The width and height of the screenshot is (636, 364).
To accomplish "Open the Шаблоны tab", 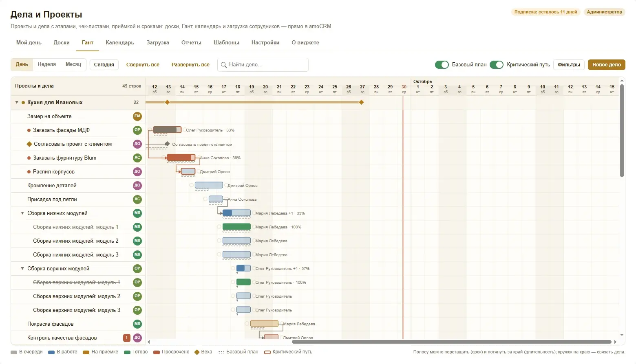I will 226,43.
